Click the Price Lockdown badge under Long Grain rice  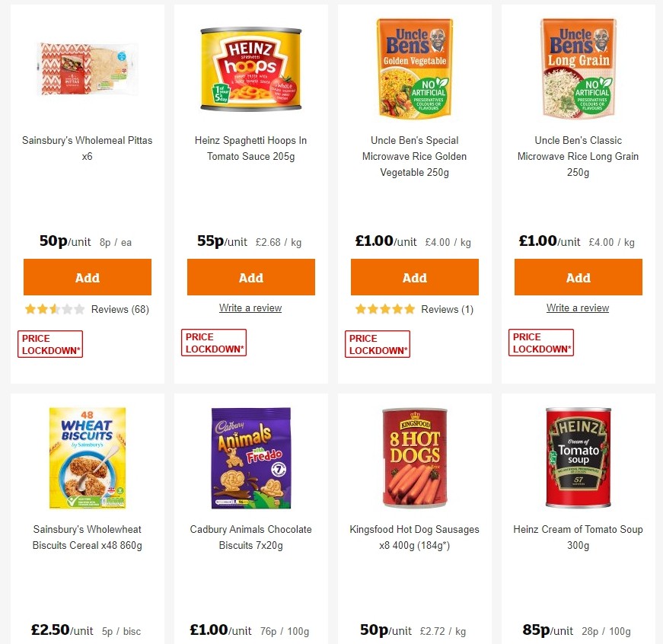point(540,342)
